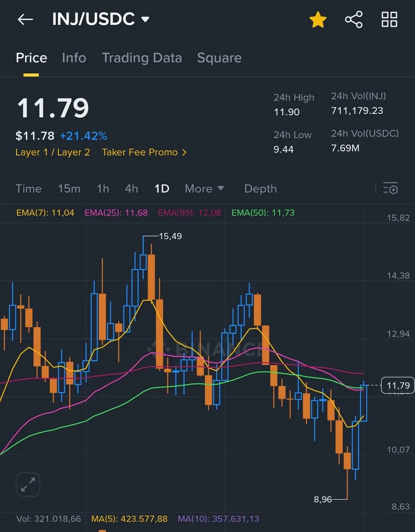Screen dimensions: 415x532
Task: Select the 15m interval
Action: pyautogui.click(x=69, y=188)
